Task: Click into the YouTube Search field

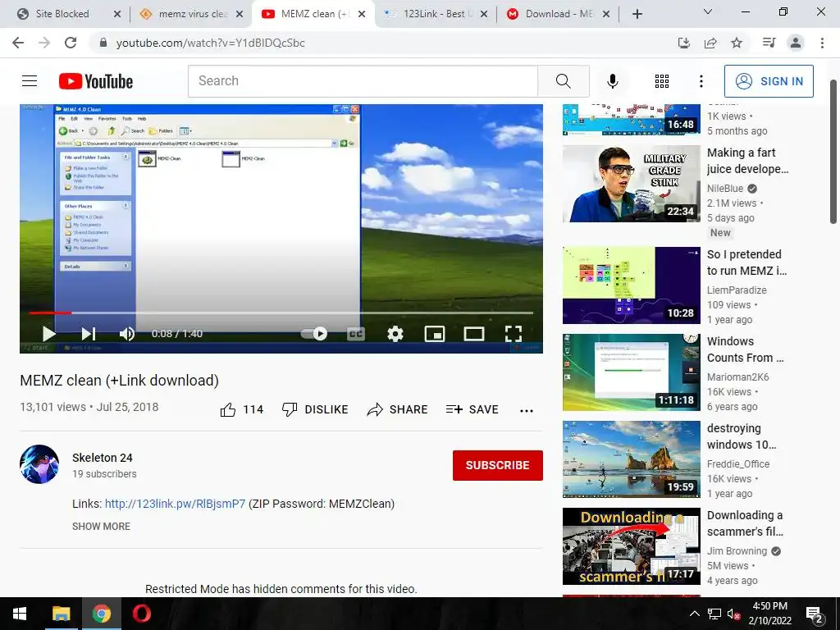Action: [363, 81]
